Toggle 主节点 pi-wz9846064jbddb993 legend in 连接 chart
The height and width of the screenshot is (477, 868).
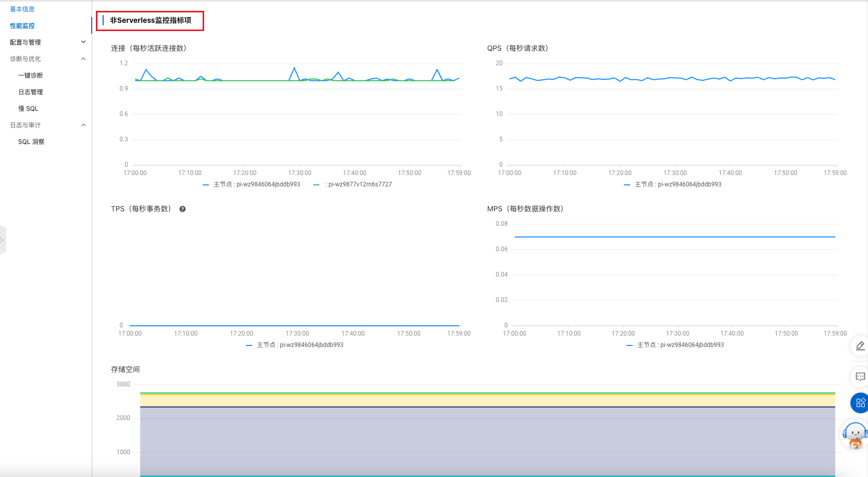coord(251,184)
